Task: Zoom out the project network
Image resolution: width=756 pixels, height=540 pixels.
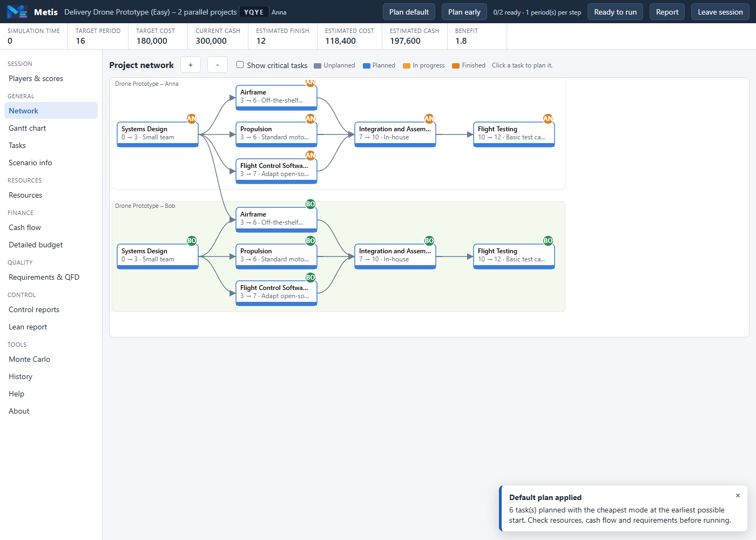Action: tap(218, 65)
